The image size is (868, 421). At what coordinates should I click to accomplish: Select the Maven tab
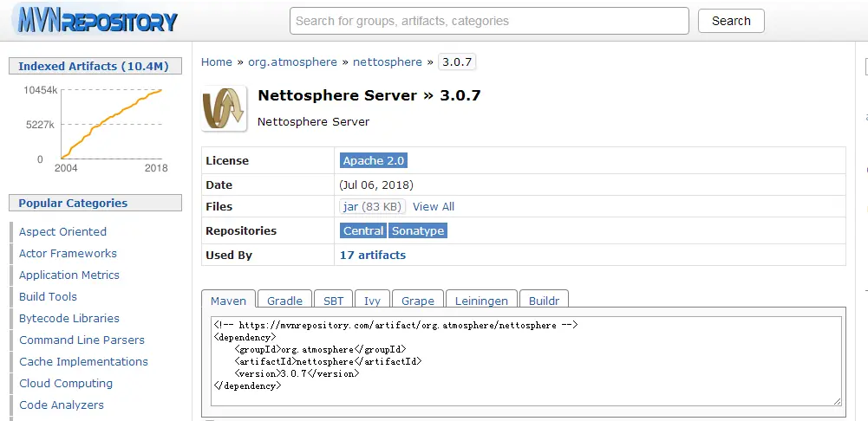tap(229, 301)
